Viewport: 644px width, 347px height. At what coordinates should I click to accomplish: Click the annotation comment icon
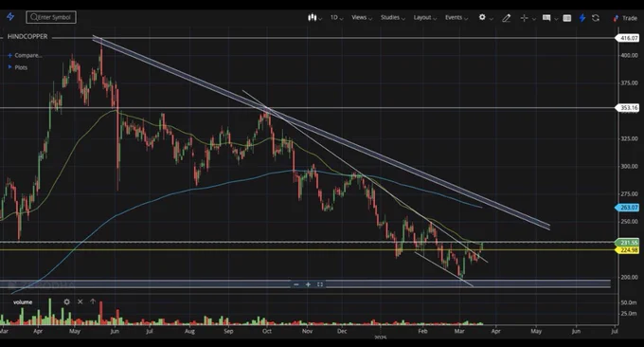tap(546, 18)
